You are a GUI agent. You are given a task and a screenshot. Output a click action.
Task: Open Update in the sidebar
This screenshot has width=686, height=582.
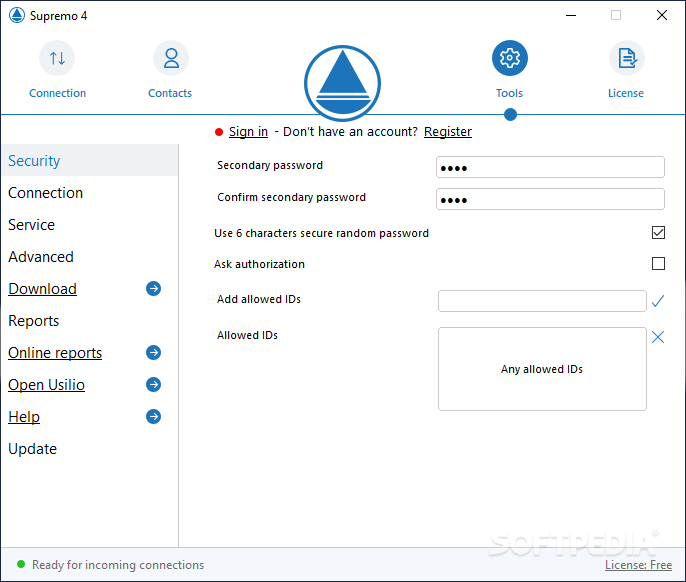90,449
